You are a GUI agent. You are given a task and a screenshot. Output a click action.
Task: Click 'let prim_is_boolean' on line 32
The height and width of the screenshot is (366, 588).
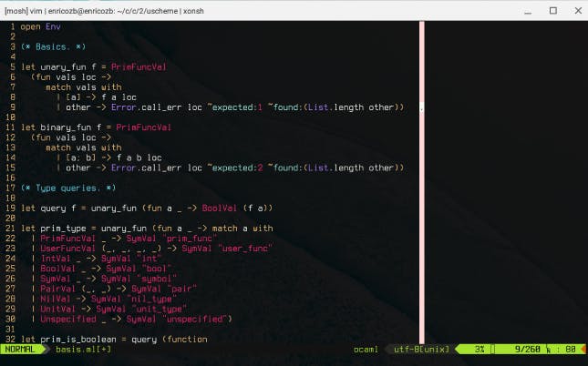point(68,340)
